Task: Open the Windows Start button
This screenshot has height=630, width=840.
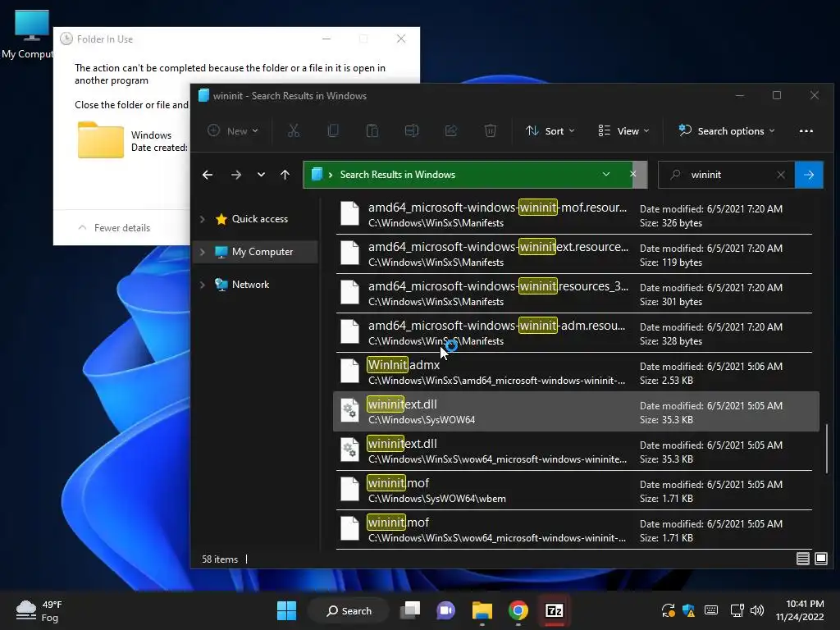Action: (286, 610)
